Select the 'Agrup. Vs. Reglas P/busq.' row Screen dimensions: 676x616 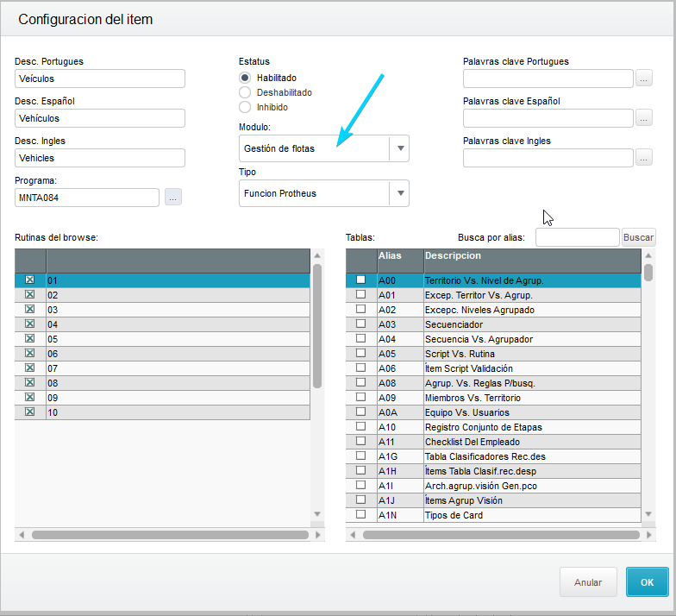(x=493, y=383)
